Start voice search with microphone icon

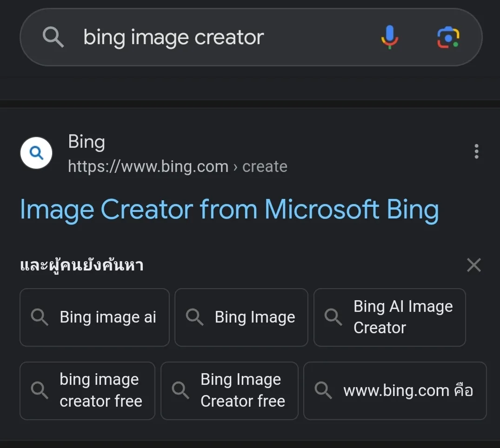tap(389, 37)
